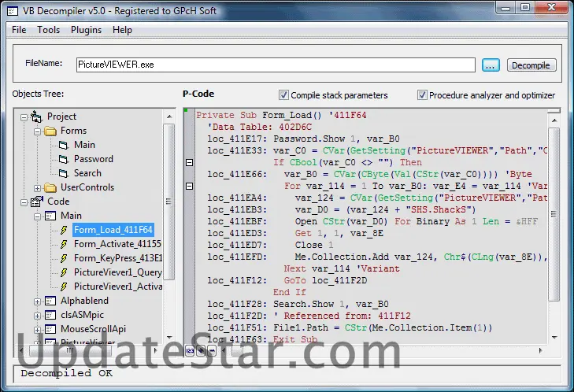
Task: Click the Project root icon
Action: (36, 116)
